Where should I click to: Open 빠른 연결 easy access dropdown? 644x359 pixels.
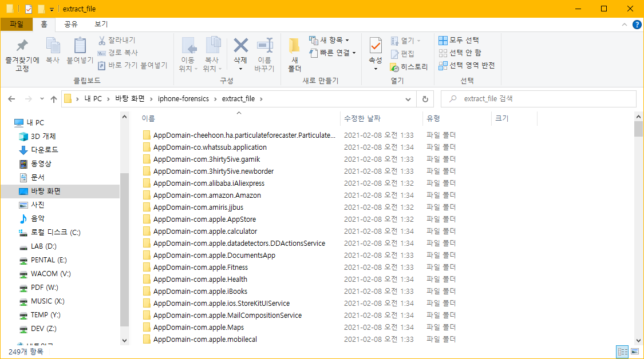[333, 53]
